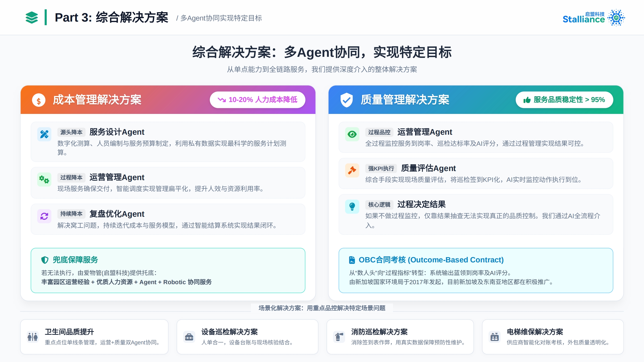The width and height of the screenshot is (644, 362).
Task: Click the dollar coin icon
Action: (x=39, y=100)
